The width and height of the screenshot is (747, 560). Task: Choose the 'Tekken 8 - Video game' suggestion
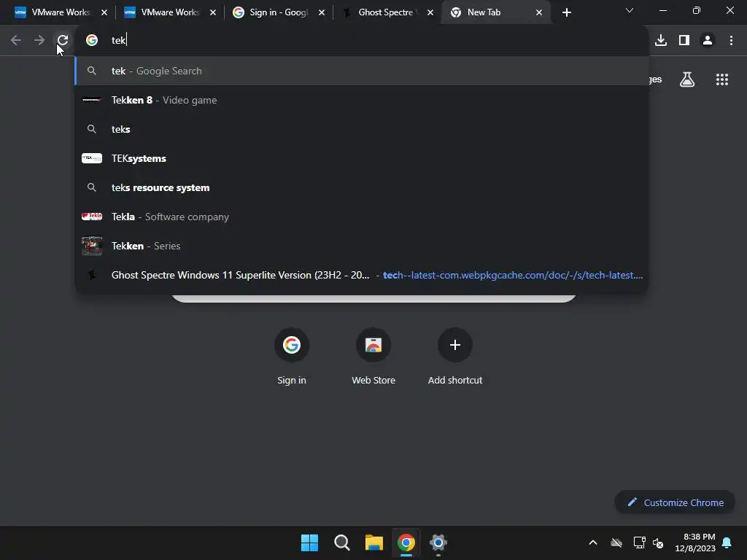click(x=362, y=100)
